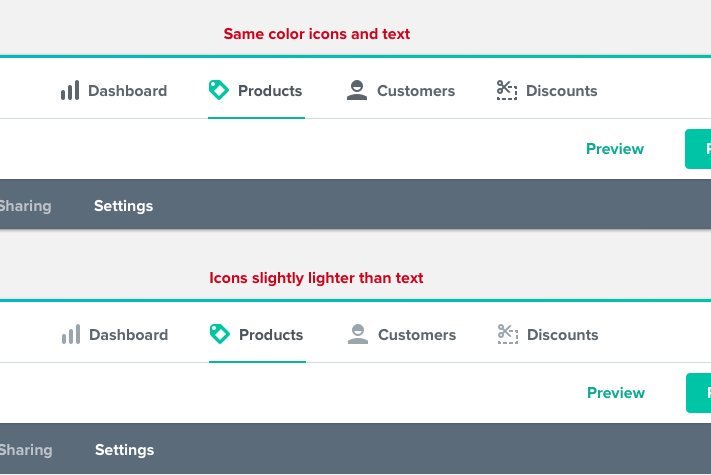Image resolution: width=711 pixels, height=475 pixels.
Task: Open Settings in the lower gray bar
Action: tap(124, 450)
